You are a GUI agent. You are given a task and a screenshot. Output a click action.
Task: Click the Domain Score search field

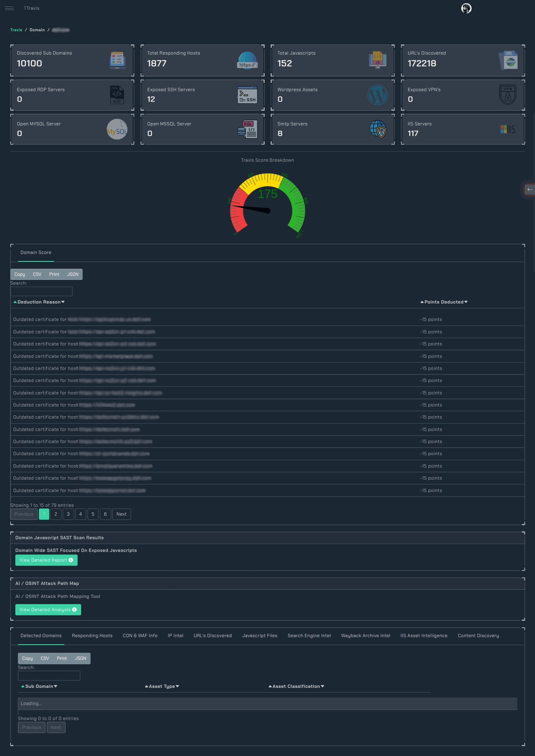coord(41,291)
